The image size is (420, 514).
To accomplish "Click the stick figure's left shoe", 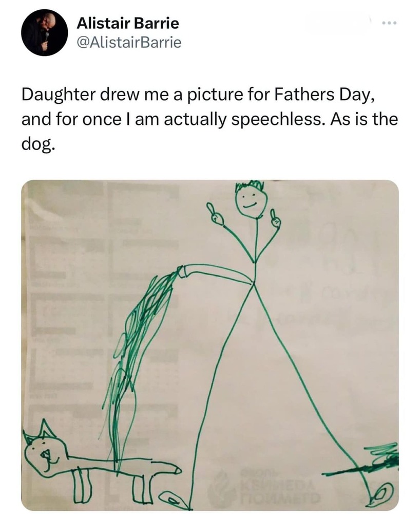I will point(174,499).
